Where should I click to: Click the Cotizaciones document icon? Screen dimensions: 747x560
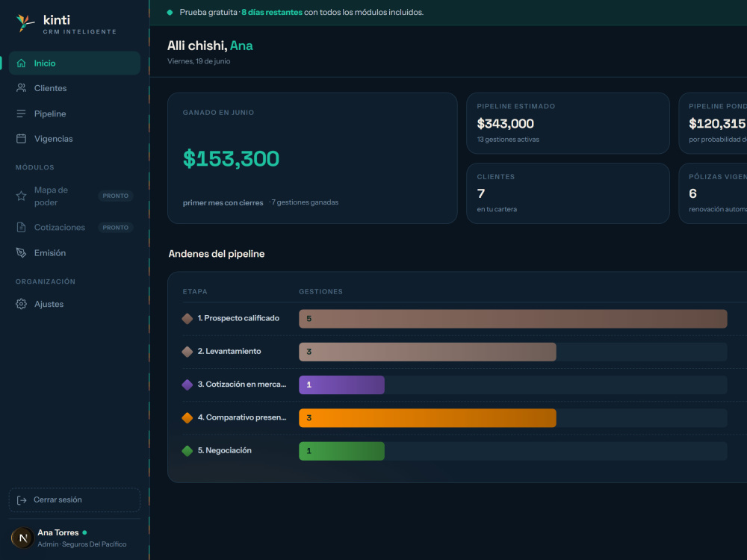(x=22, y=228)
